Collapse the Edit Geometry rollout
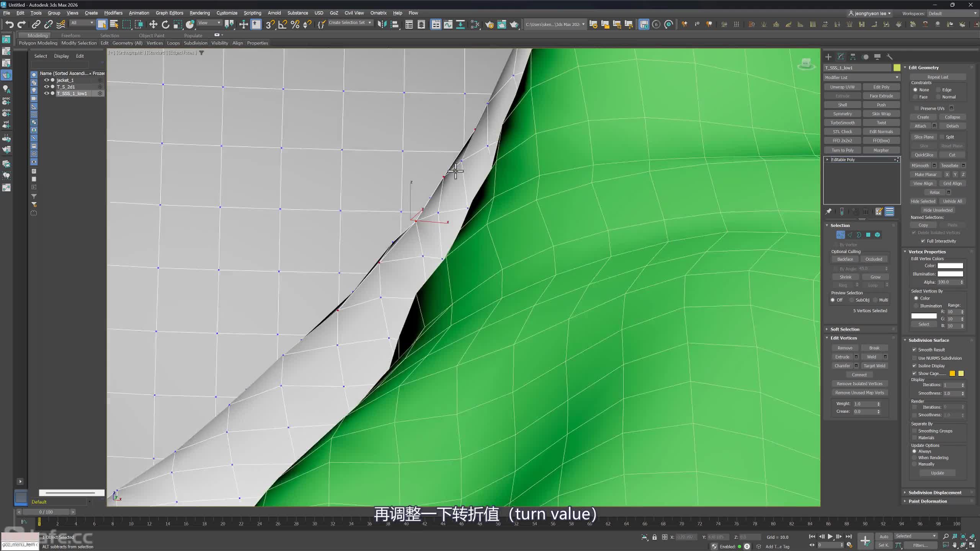This screenshot has height=551, width=980. [905, 68]
